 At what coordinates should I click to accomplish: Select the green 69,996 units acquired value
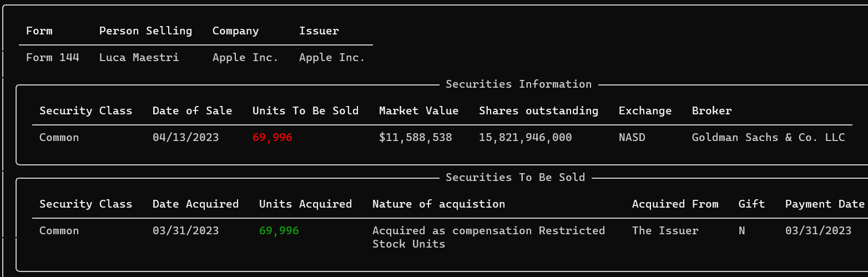click(x=279, y=230)
